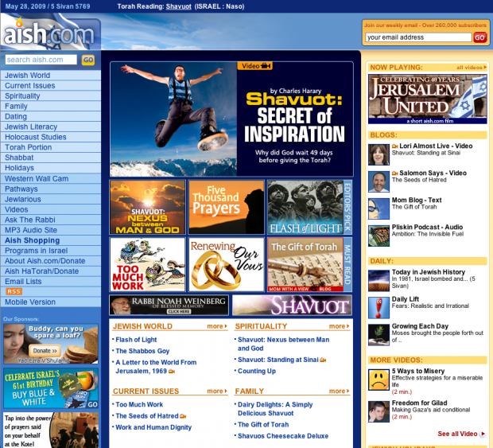Click Lori Almost Live blog avatar
The image size is (493, 448).
click(378, 154)
